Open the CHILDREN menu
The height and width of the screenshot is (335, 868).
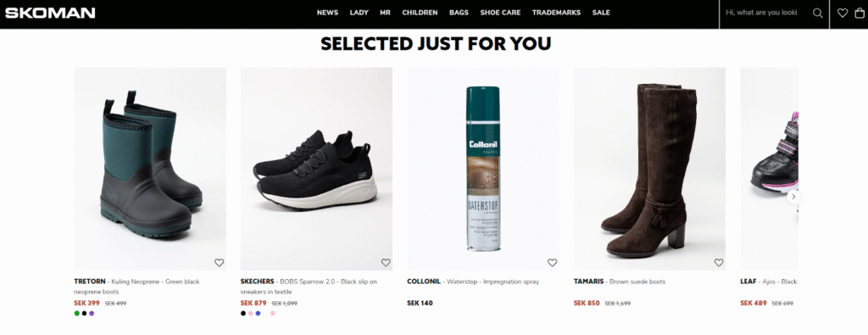point(420,13)
